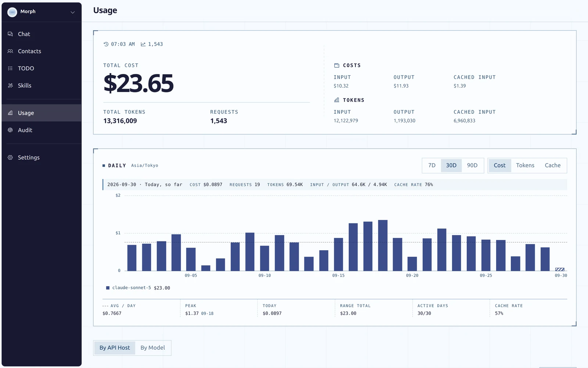
Task: Click the cached input tokens 6,960,833
Action: (x=465, y=121)
